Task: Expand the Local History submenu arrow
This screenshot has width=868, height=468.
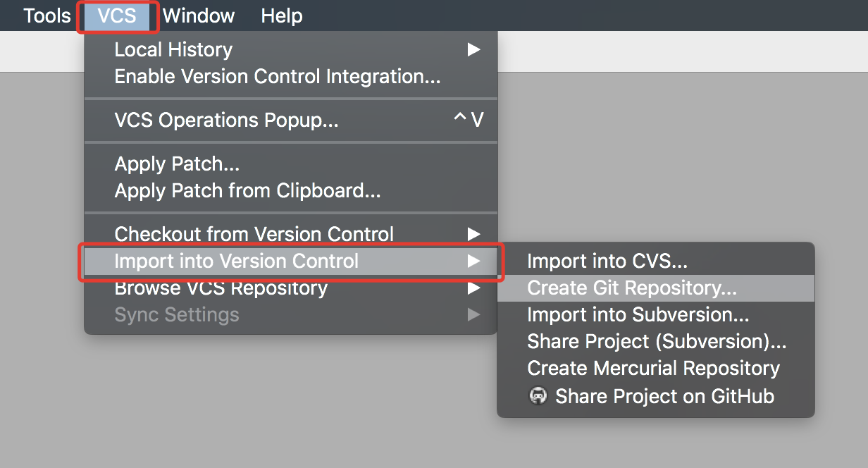Action: point(473,49)
